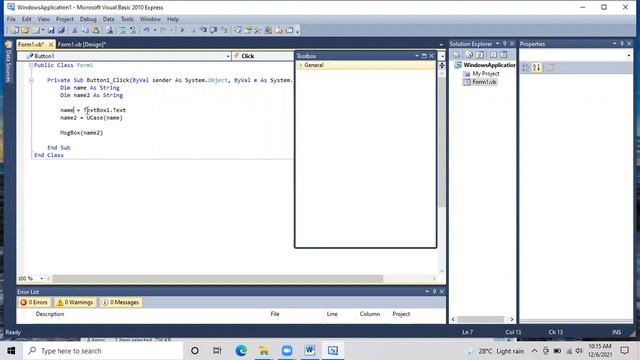
Task: Click the Redo arrow icon
Action: [x=163, y=30]
